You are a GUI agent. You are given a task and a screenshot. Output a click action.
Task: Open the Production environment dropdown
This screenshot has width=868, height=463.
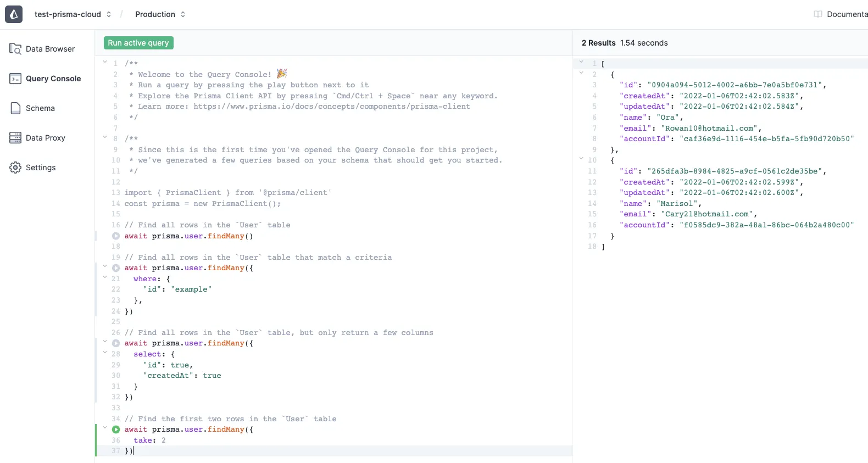pyautogui.click(x=160, y=14)
